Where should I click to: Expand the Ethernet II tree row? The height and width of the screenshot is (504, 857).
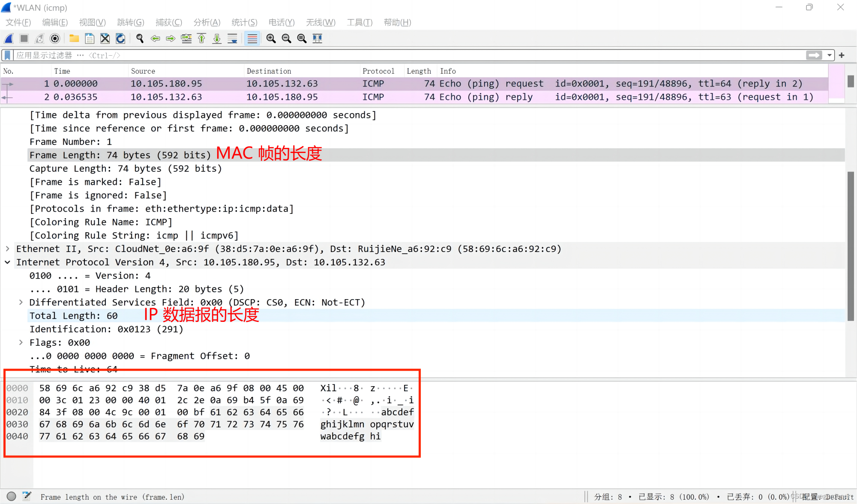coord(8,249)
